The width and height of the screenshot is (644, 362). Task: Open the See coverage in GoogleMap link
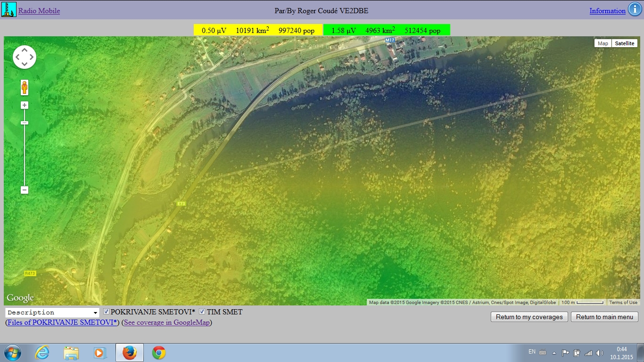pos(167,322)
